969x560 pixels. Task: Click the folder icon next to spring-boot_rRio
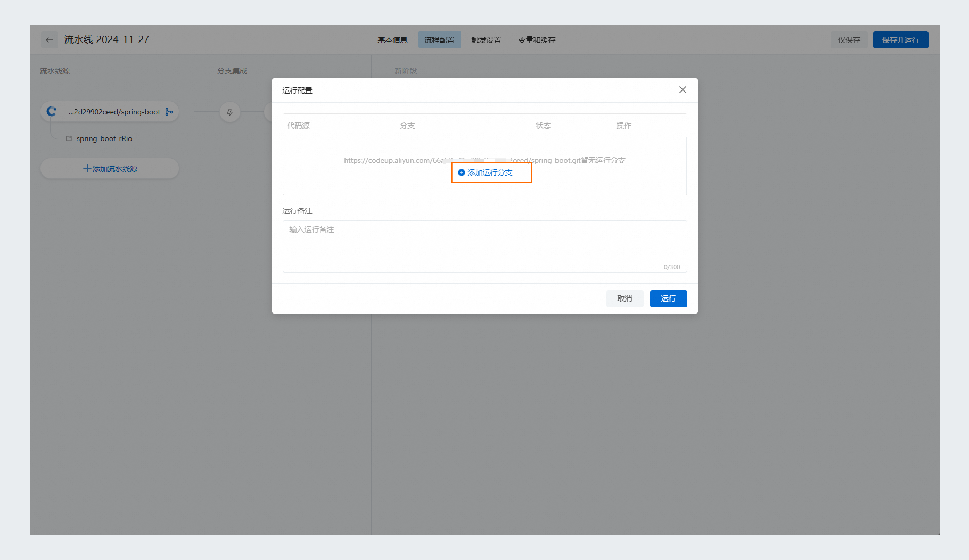coord(69,138)
